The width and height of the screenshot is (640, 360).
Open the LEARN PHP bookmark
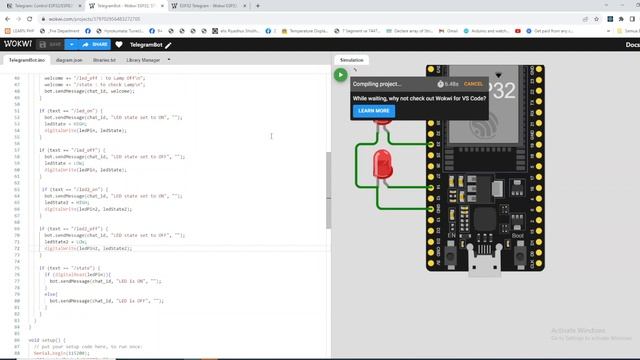pyautogui.click(x=19, y=31)
